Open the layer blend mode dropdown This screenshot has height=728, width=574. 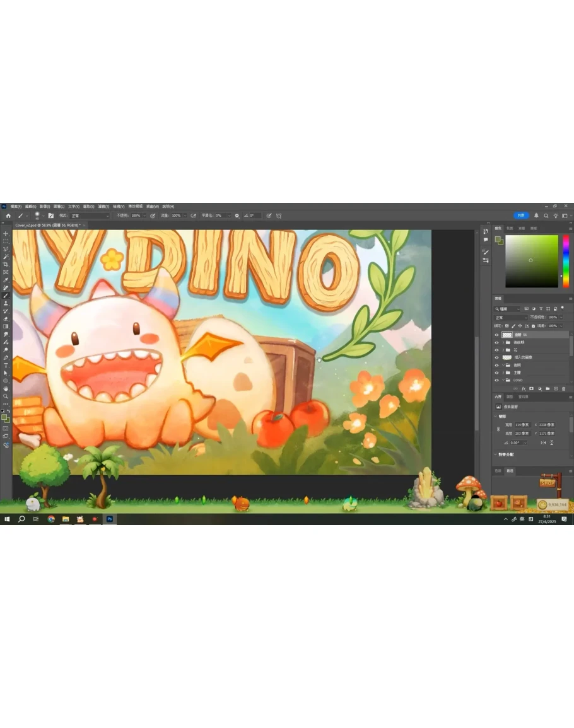(510, 317)
